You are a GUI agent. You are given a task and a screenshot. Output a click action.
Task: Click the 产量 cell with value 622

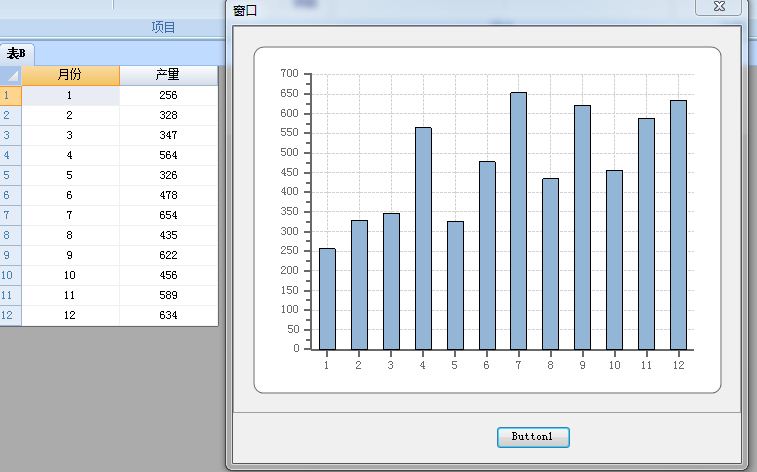[x=168, y=255]
